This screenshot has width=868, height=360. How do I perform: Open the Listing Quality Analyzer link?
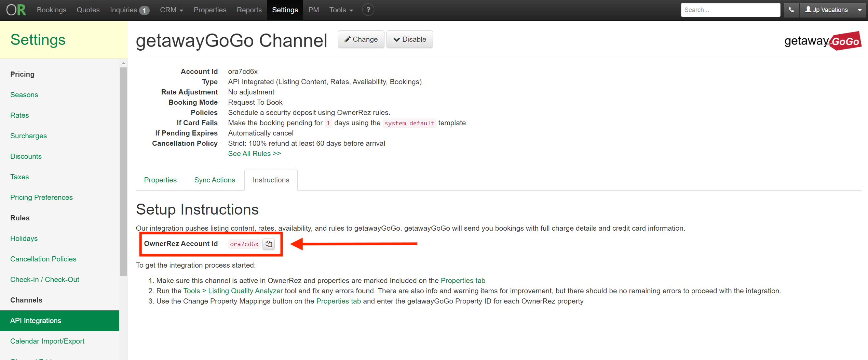point(246,291)
